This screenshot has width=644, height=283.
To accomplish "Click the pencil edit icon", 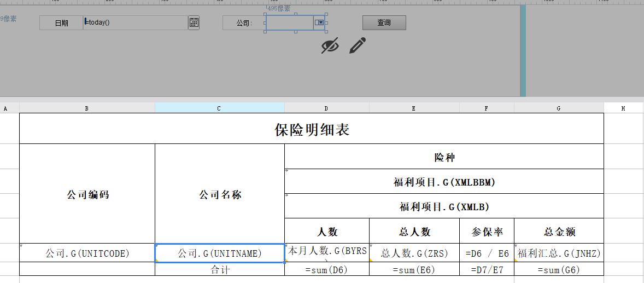I will point(358,45).
